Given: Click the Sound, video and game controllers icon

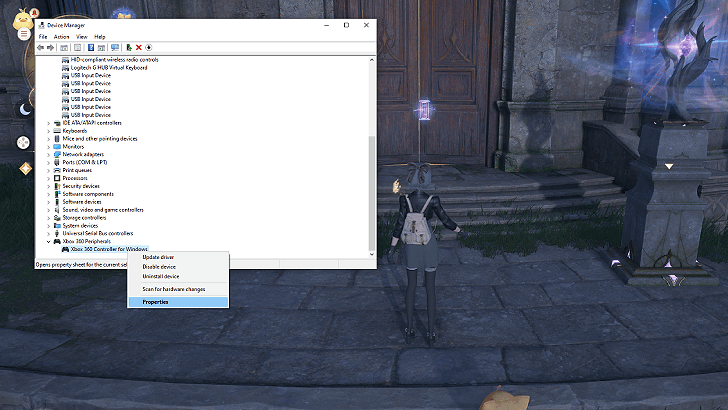Looking at the screenshot, I should click(57, 210).
